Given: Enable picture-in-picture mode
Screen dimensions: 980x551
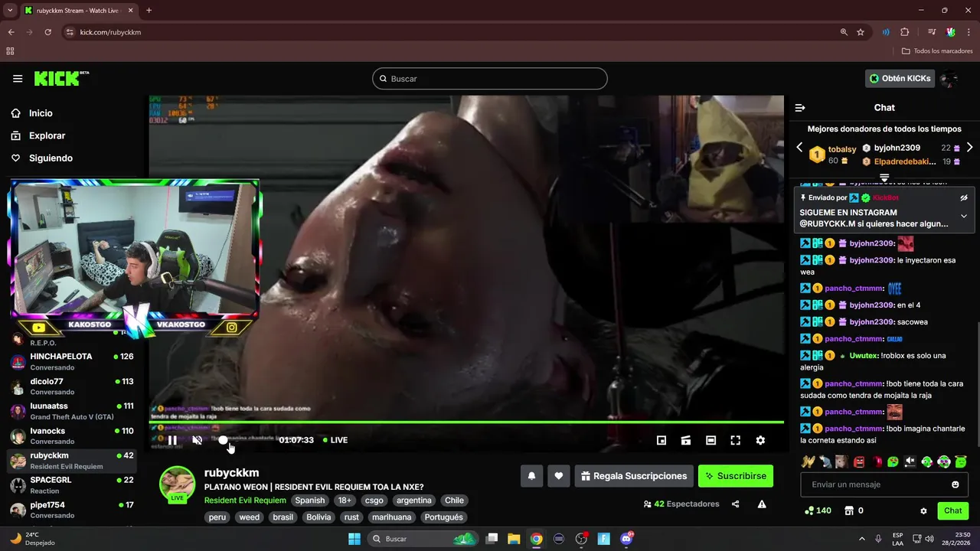Looking at the screenshot, I should tap(661, 440).
